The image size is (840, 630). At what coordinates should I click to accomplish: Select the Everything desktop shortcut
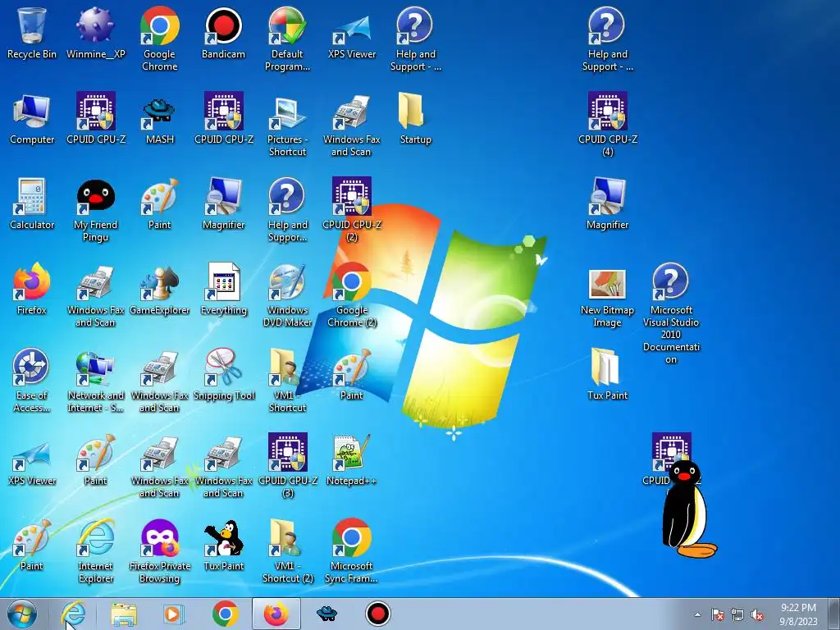pyautogui.click(x=223, y=289)
